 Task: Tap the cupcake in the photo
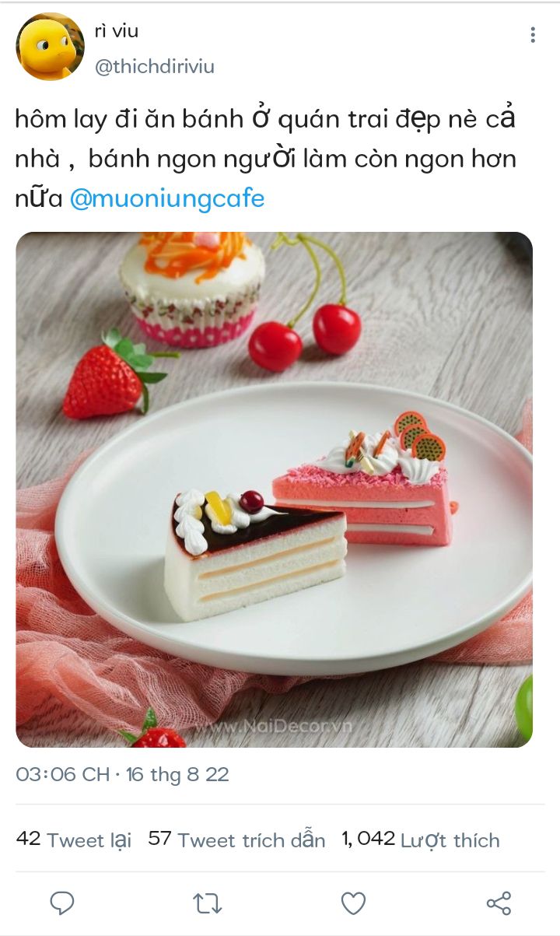192,286
